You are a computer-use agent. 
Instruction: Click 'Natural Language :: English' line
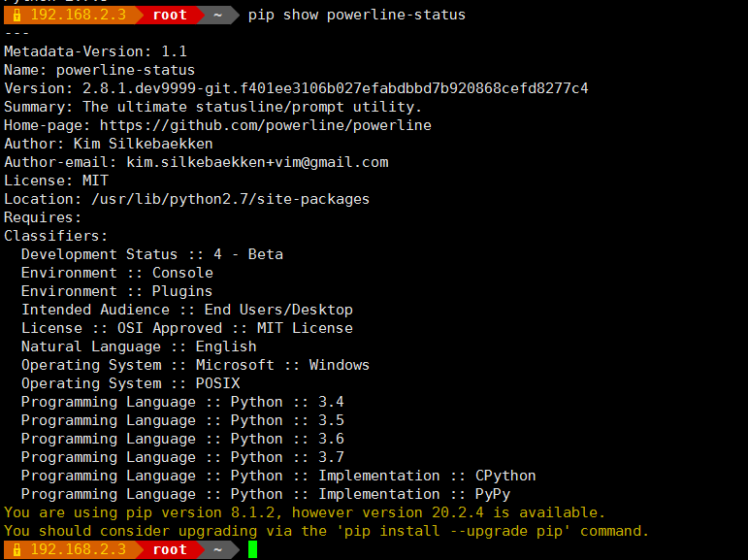pos(139,346)
